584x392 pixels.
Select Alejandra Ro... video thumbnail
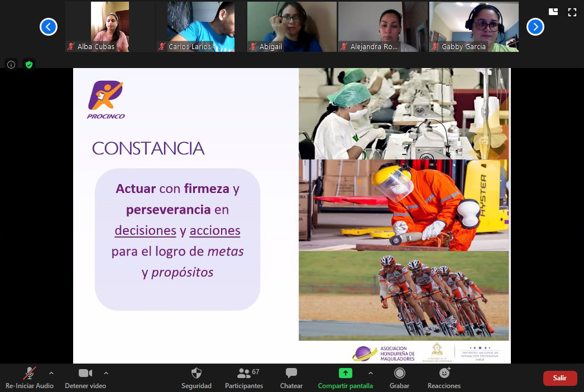(383, 27)
